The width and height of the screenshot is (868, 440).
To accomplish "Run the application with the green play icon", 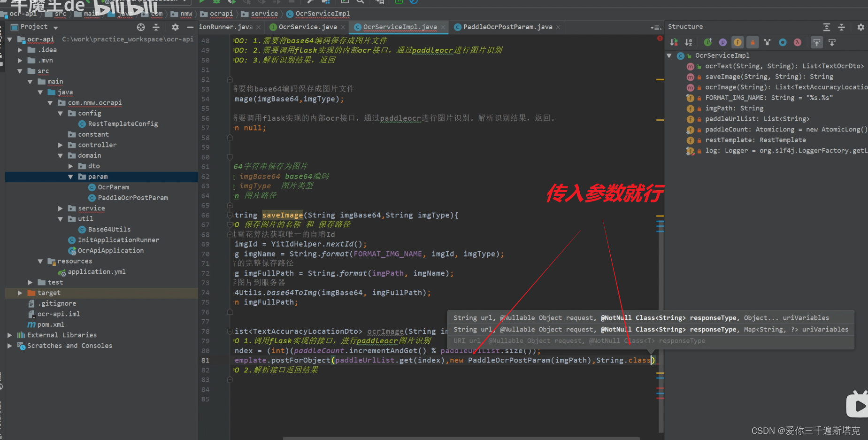I will click(202, 1).
